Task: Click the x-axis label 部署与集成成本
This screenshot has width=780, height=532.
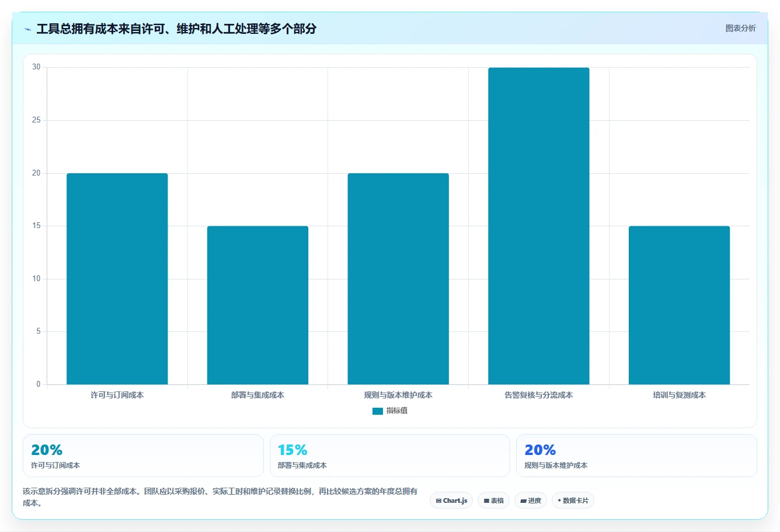Action: (257, 395)
